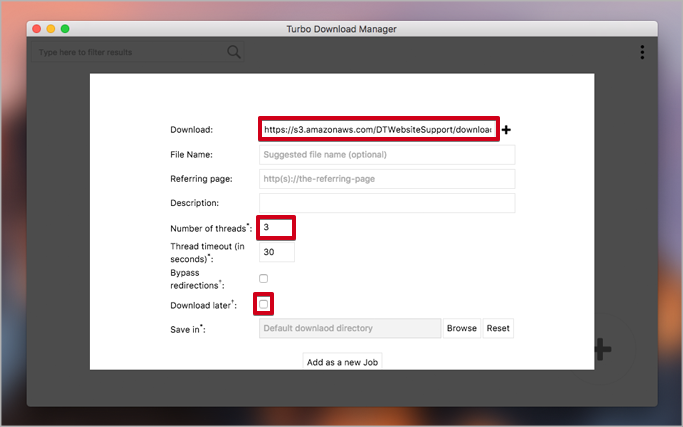Click the Browse button
The height and width of the screenshot is (427, 683).
point(462,328)
